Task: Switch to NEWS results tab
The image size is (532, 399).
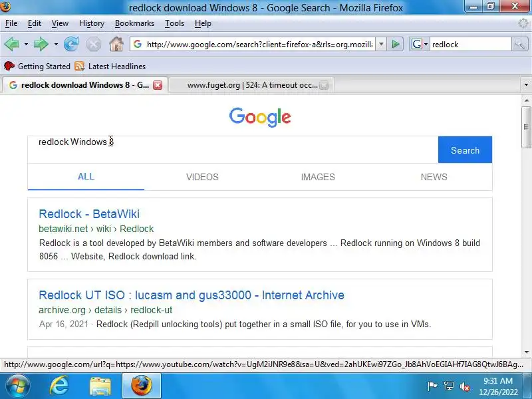Action: 434,177
